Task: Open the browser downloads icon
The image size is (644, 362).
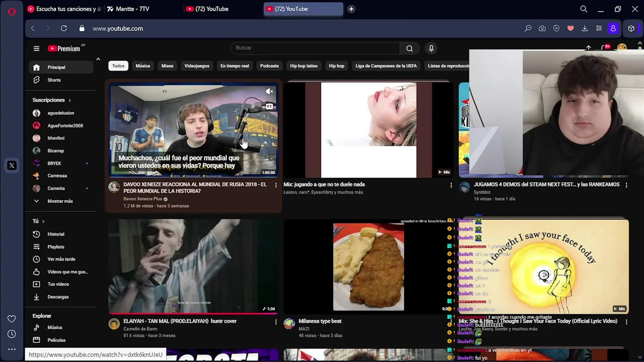Action: click(585, 29)
